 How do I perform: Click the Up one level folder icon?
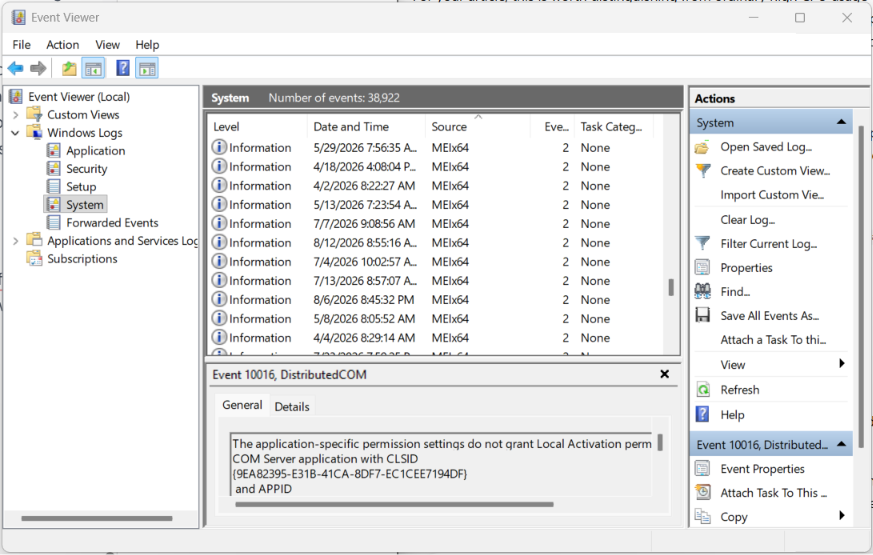[69, 68]
